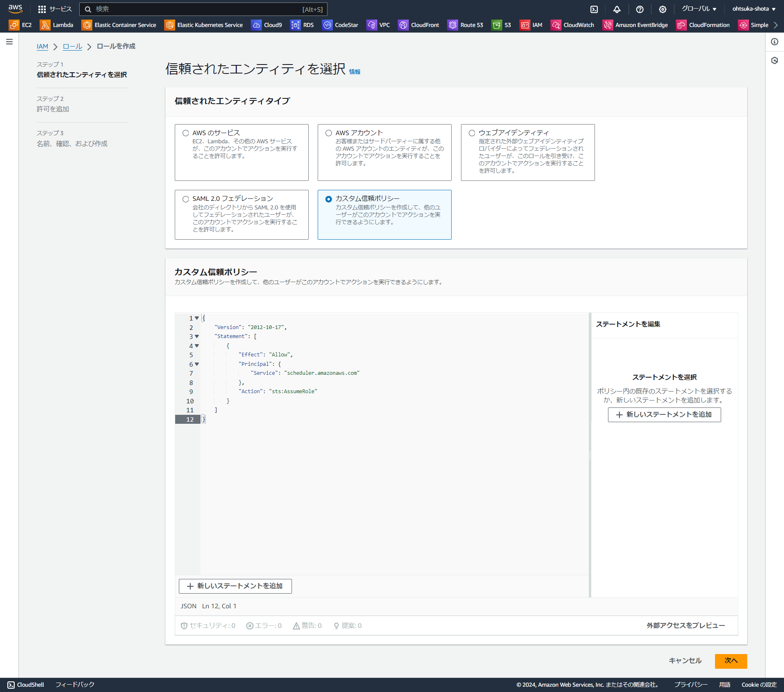Open the ohtsuka-shota account menu
This screenshot has height=692, width=784.
click(753, 9)
